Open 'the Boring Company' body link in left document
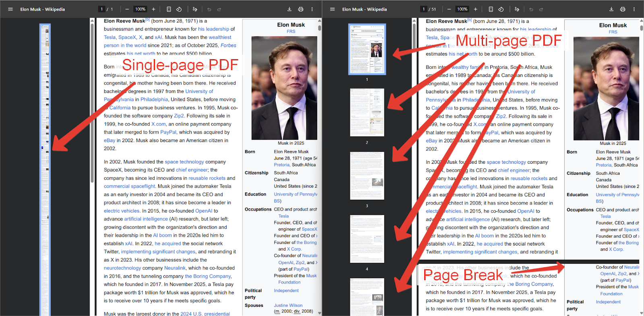 [208, 276]
